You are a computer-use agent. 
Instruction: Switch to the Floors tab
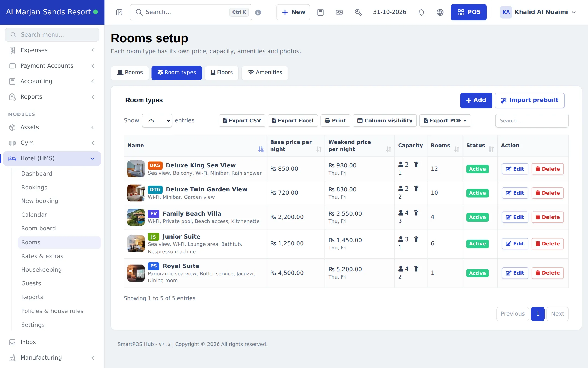pyautogui.click(x=222, y=73)
